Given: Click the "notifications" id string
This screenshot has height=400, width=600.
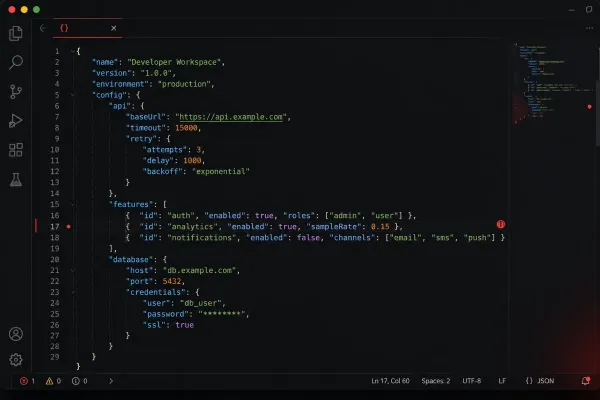Looking at the screenshot, I should [x=202, y=238].
